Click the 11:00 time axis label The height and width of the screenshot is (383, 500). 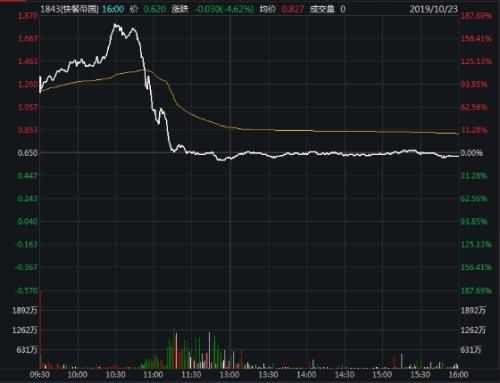(153, 375)
